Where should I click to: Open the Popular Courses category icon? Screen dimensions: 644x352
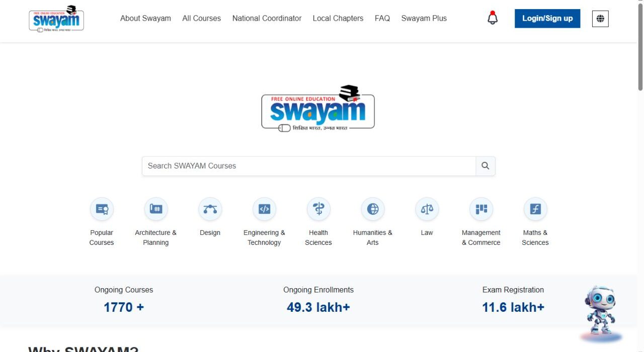[102, 209]
